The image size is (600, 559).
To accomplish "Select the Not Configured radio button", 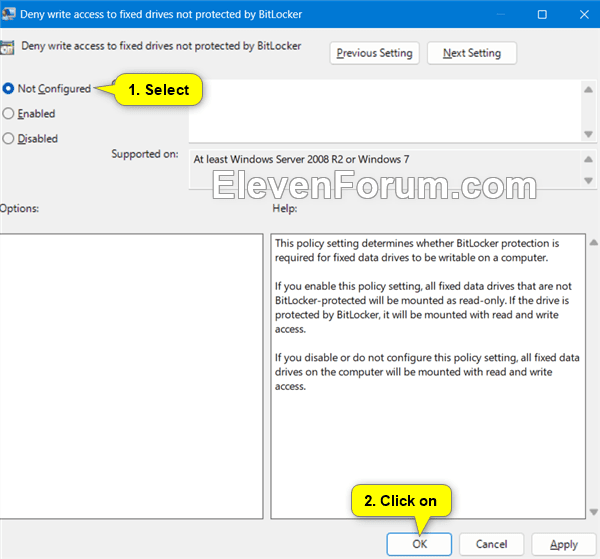I will (x=8, y=89).
